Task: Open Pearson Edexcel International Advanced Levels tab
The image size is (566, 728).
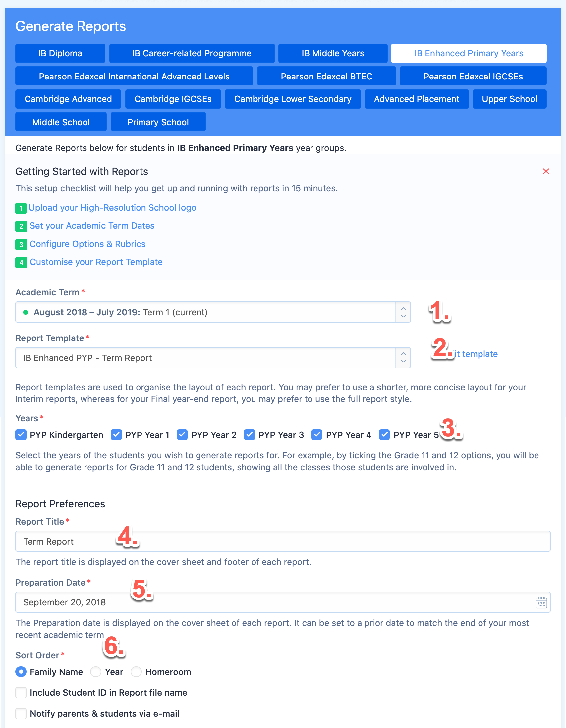Action: coord(134,76)
